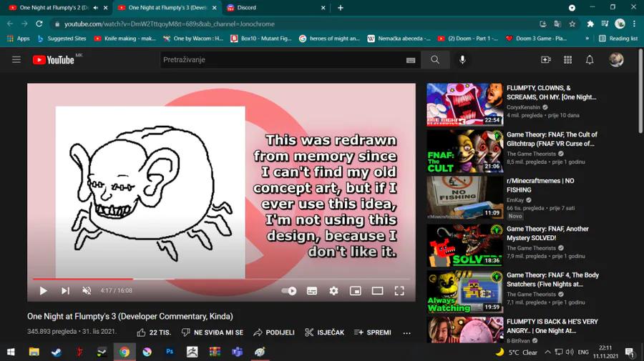Image resolution: width=644 pixels, height=361 pixels.
Task: Open Reading list
Action: tap(618, 38)
